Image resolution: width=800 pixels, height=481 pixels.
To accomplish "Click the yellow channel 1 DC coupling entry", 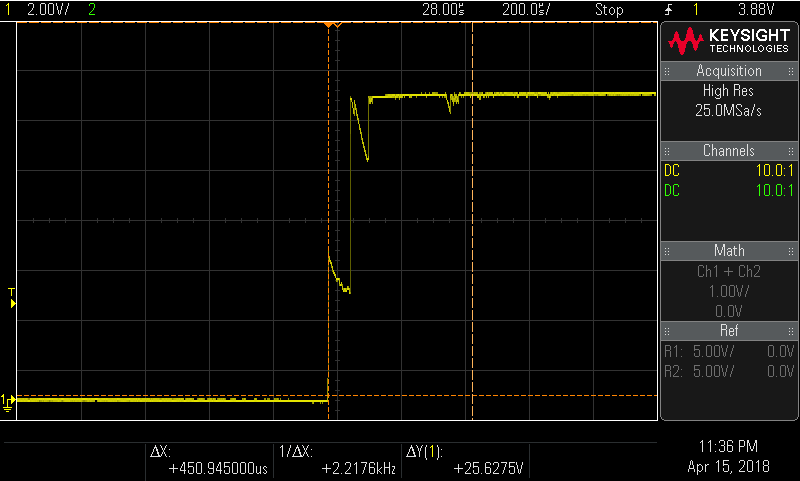I will tap(672, 171).
